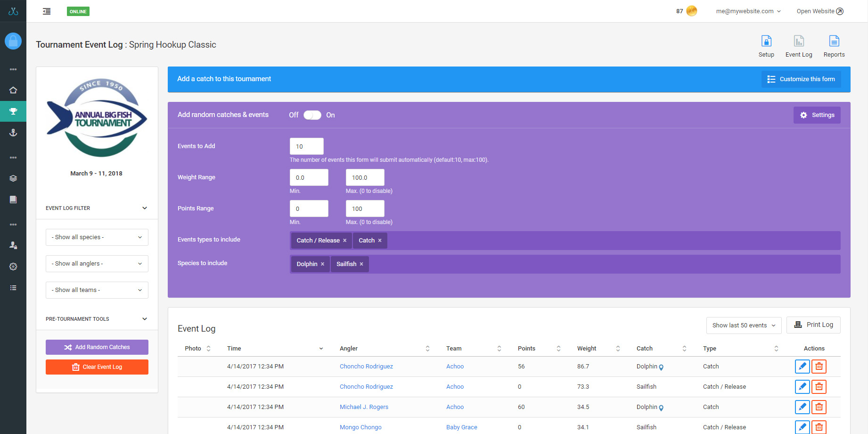The image size is (868, 434).
Task: Click the app logo in the top-left corner
Action: click(13, 11)
